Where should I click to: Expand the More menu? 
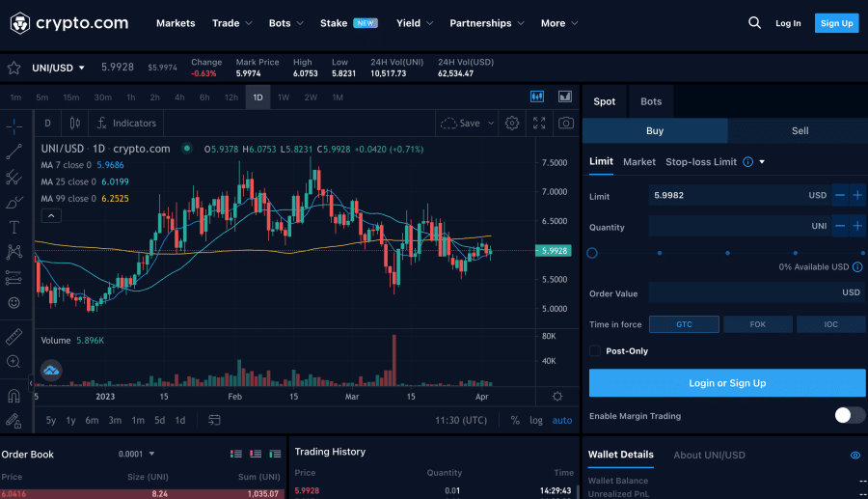[559, 23]
